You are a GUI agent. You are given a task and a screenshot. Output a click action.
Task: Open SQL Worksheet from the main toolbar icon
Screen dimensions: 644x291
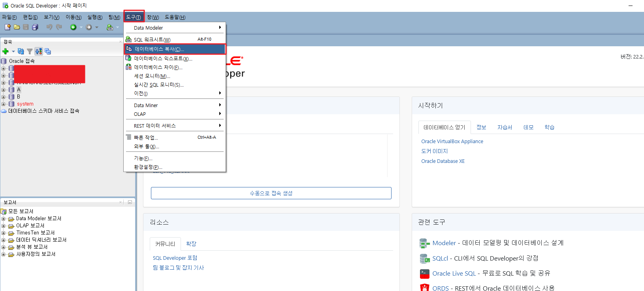(110, 27)
